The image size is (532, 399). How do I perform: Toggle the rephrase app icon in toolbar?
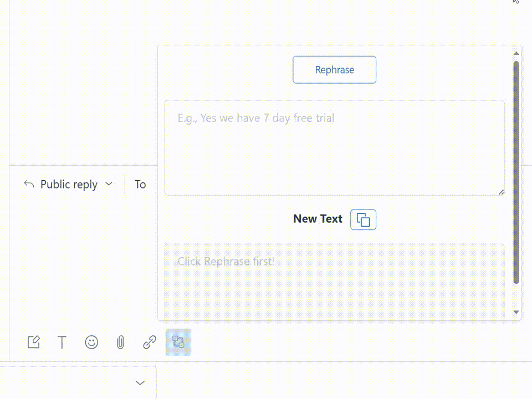178,342
